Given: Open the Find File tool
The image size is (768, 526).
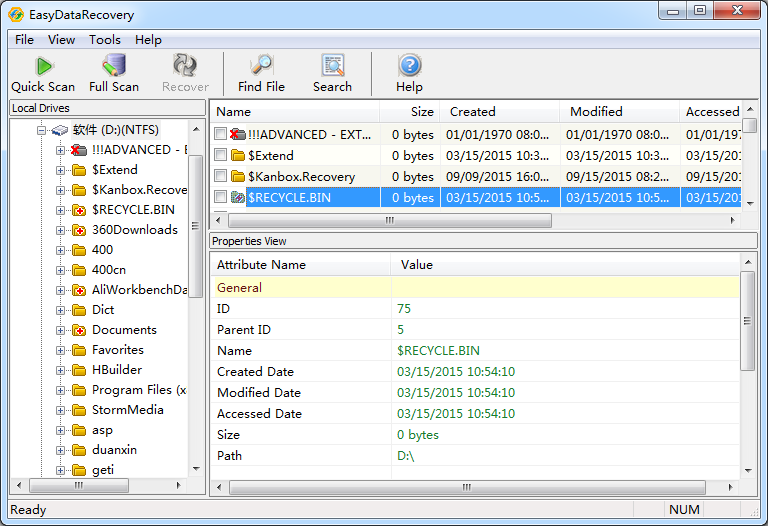Looking at the screenshot, I should click(261, 73).
